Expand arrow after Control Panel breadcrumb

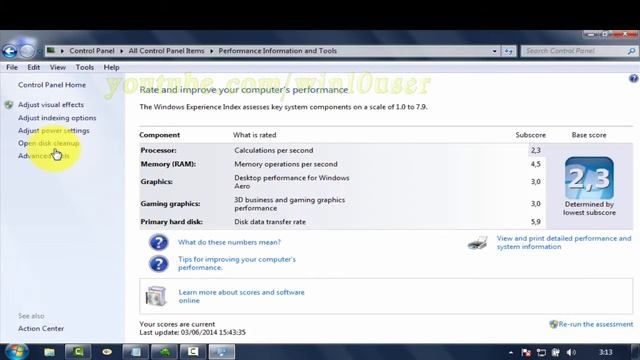[x=122, y=51]
